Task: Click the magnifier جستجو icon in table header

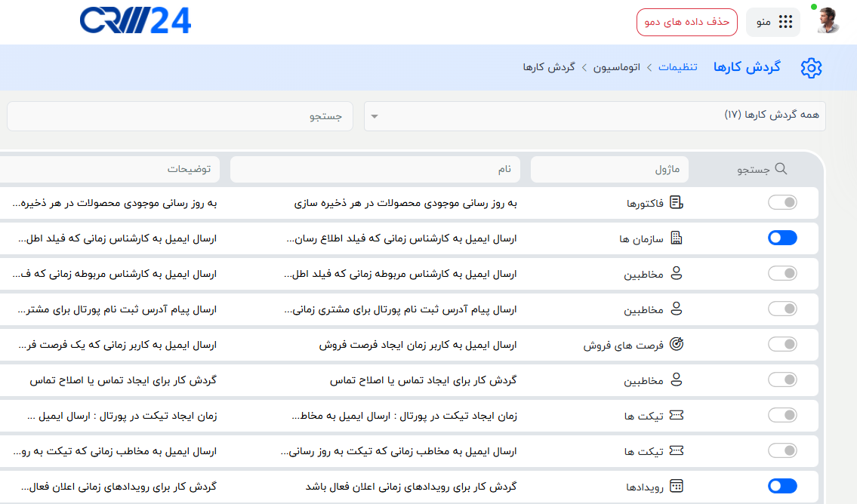Action: [781, 170]
